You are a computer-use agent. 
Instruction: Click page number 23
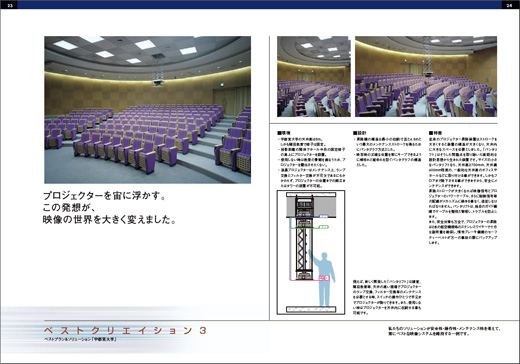pyautogui.click(x=10, y=5)
